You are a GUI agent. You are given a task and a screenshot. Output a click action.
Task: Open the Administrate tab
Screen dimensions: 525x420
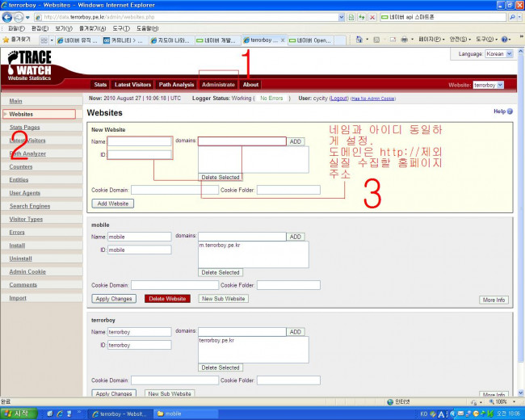[x=218, y=84]
